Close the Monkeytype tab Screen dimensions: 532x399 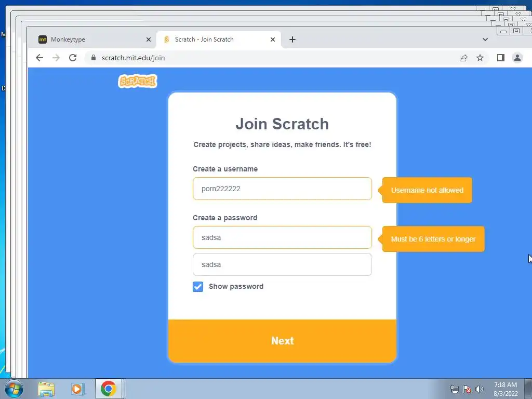148,39
